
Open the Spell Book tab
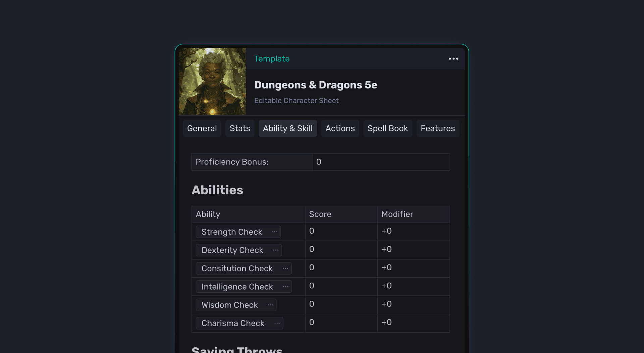tap(388, 128)
